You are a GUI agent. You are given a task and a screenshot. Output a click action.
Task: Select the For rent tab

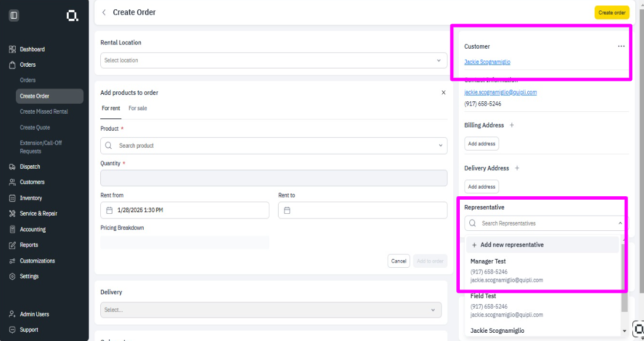111,108
